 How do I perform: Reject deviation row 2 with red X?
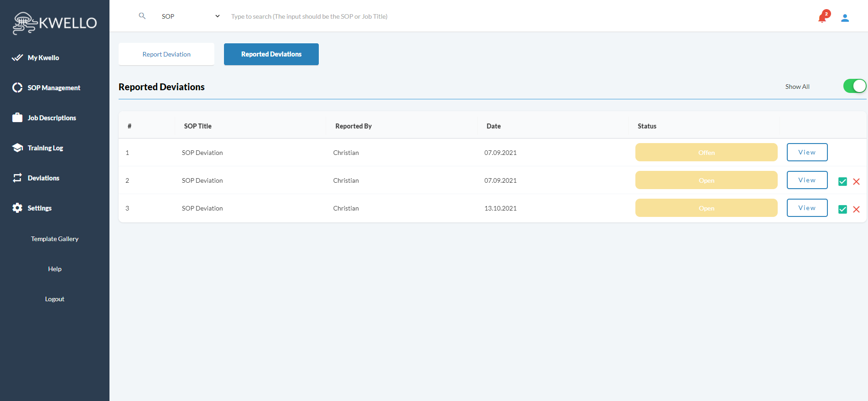click(x=856, y=181)
